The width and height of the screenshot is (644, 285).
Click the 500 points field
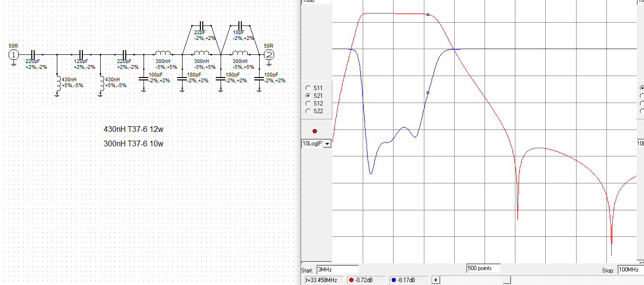483,268
